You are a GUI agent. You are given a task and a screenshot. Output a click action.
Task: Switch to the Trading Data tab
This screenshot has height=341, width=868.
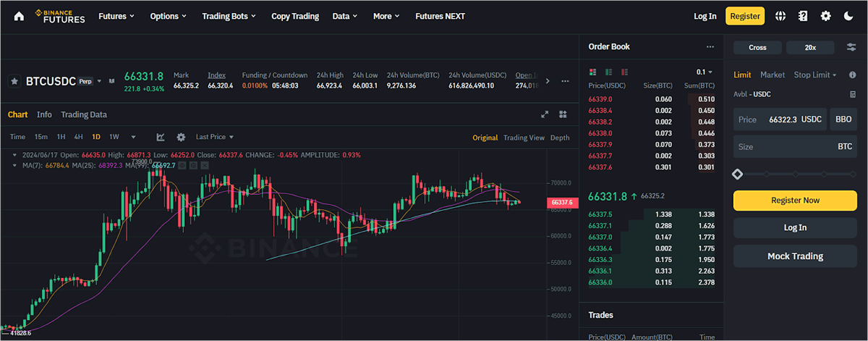84,114
